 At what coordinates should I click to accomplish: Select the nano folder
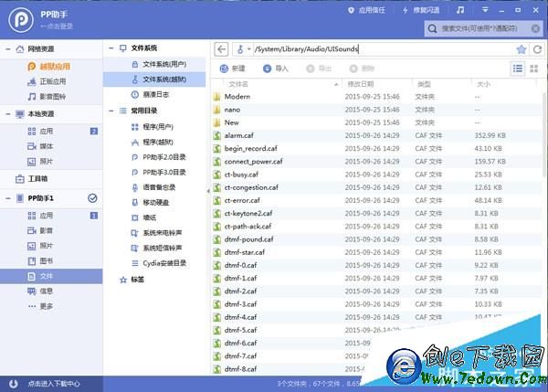(x=376, y=110)
